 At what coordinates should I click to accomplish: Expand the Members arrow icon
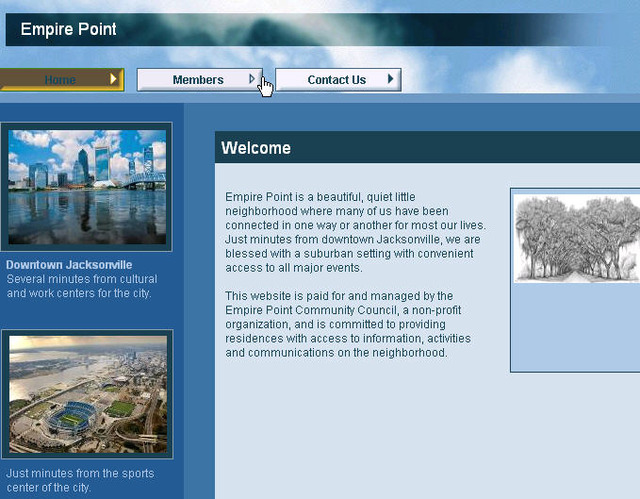click(252, 79)
